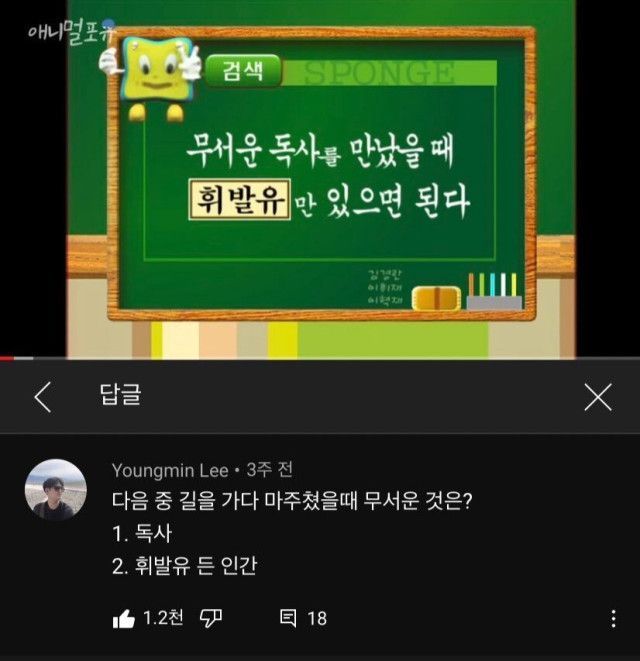Click the sponge mascot character
This screenshot has width=640, height=661.
point(151,78)
